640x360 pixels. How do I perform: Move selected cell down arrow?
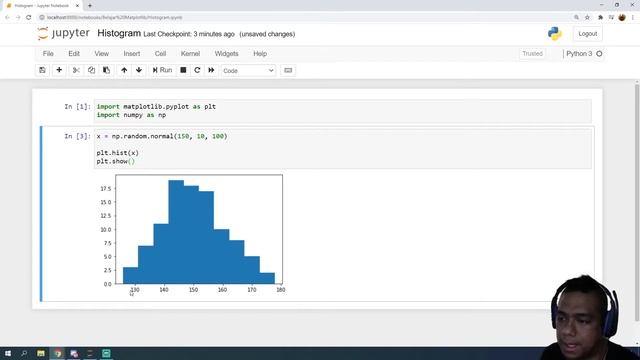tap(139, 70)
